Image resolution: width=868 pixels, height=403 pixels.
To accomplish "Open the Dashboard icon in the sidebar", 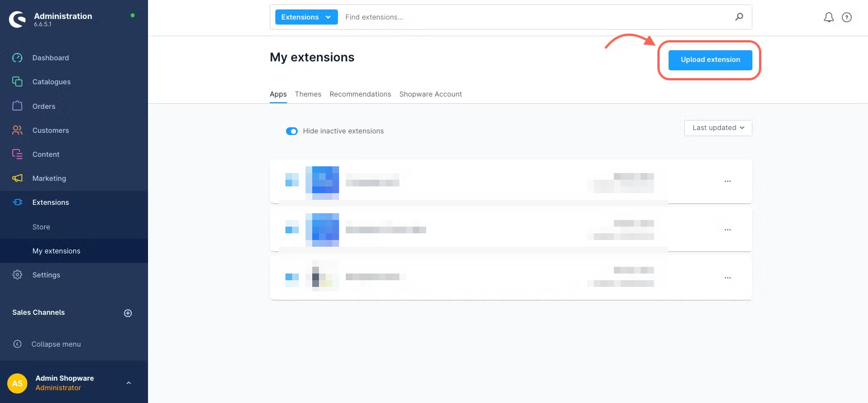I will point(17,58).
